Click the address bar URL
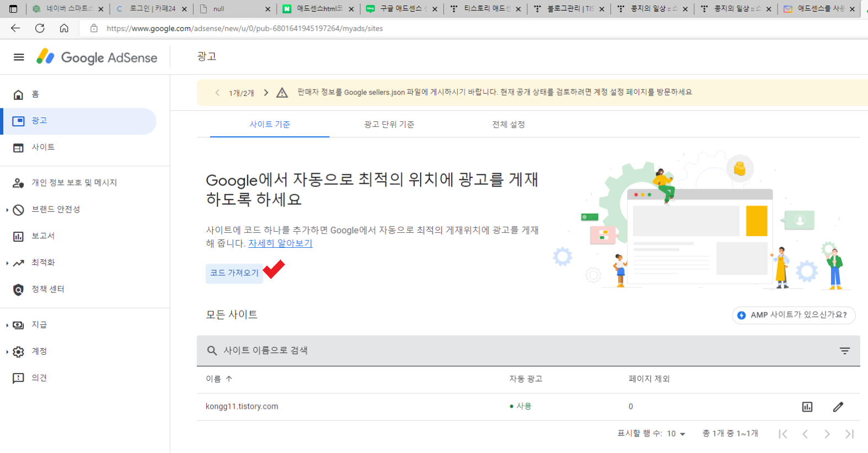 pos(245,28)
